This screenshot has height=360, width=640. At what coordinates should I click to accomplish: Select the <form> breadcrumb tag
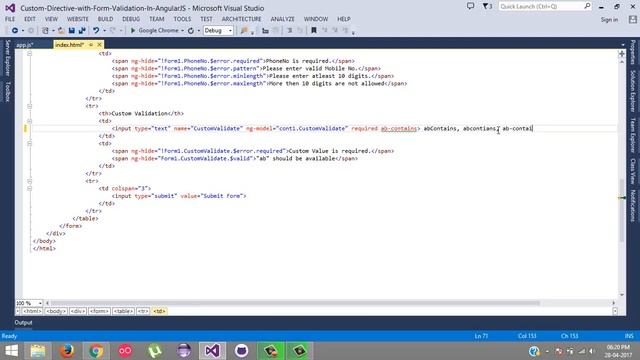[99, 311]
